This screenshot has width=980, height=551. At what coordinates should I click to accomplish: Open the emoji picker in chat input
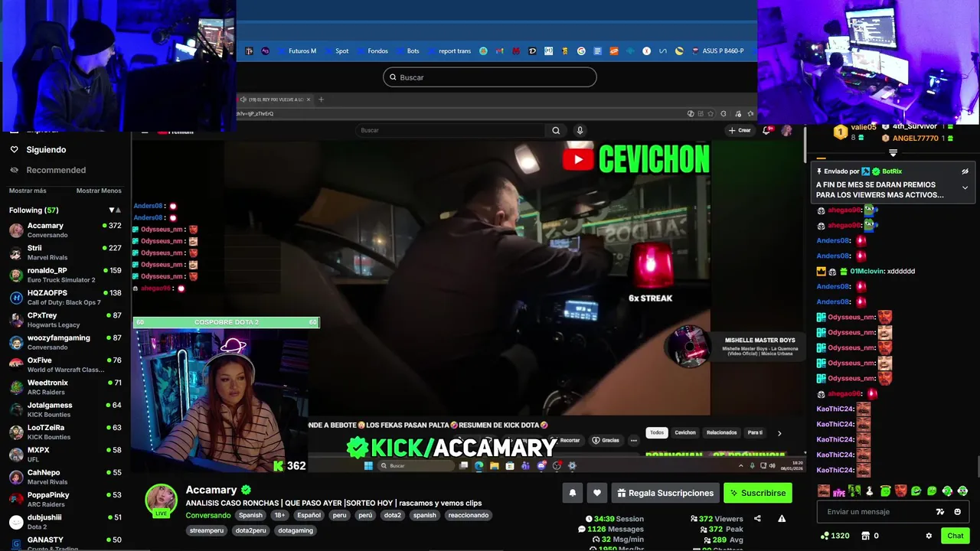click(x=958, y=512)
